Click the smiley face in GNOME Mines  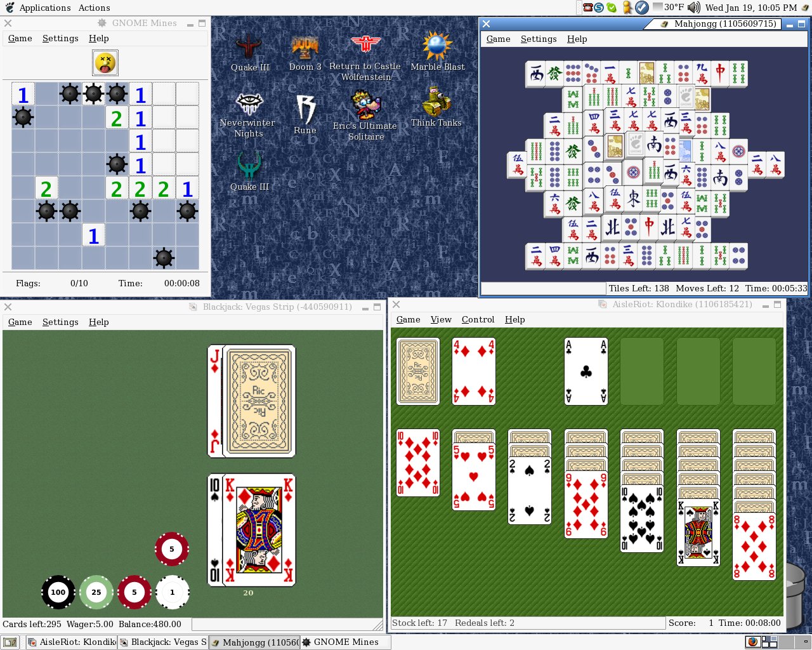pyautogui.click(x=105, y=63)
